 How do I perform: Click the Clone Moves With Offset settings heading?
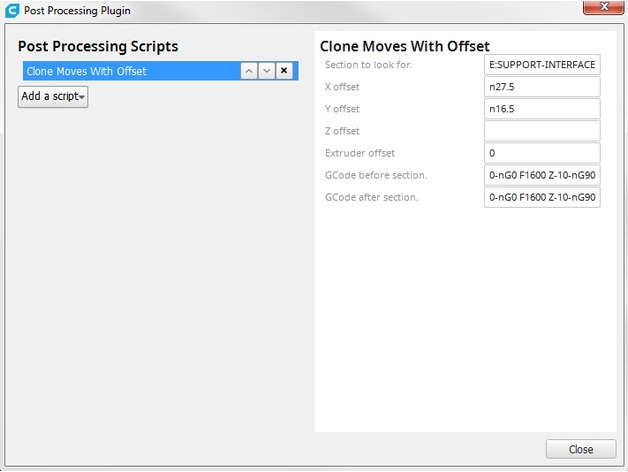pos(404,46)
